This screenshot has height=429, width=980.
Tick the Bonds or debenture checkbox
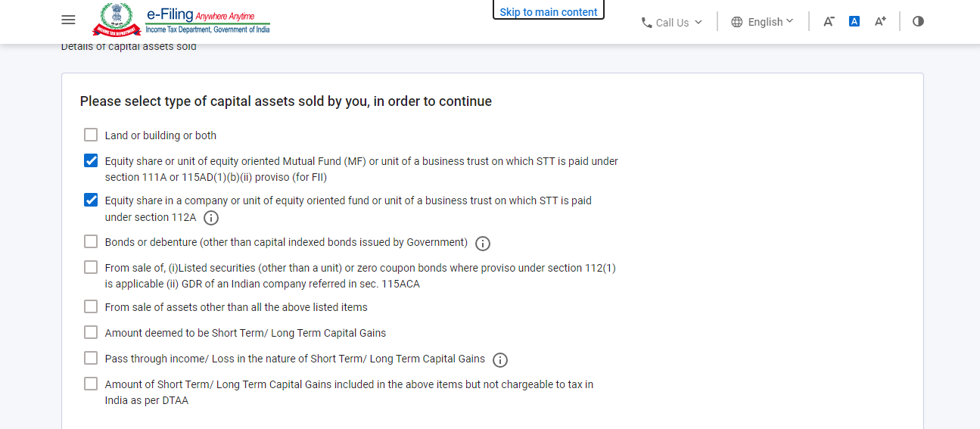91,241
